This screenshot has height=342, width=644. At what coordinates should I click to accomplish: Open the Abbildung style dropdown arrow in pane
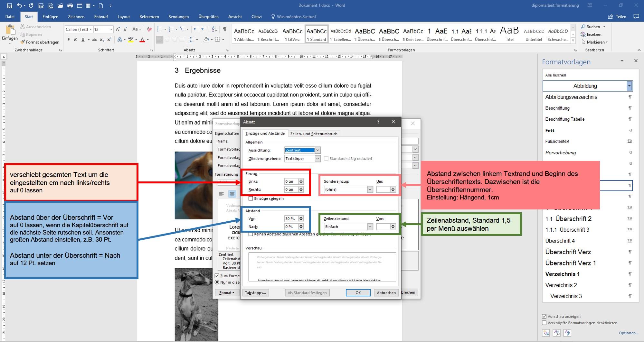(630, 86)
